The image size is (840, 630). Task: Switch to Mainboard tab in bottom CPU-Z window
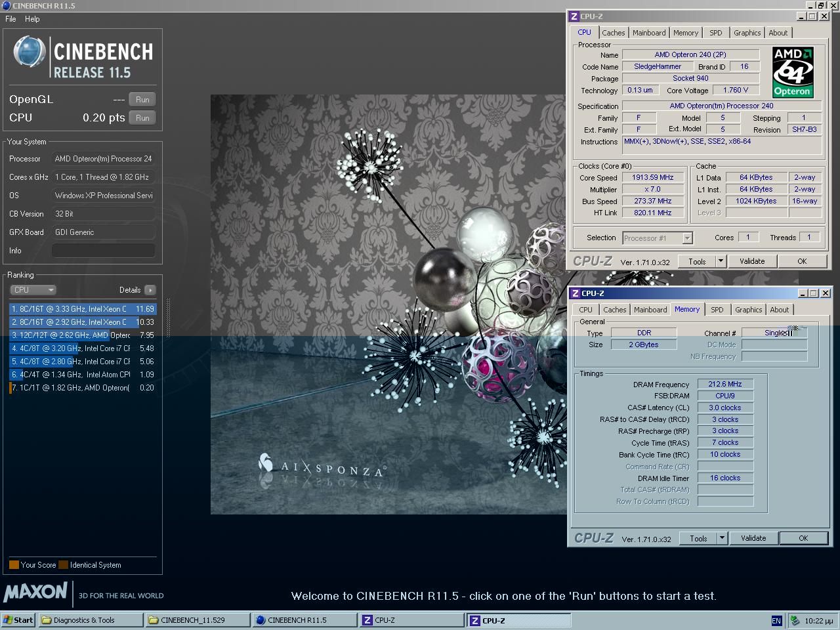coord(650,310)
